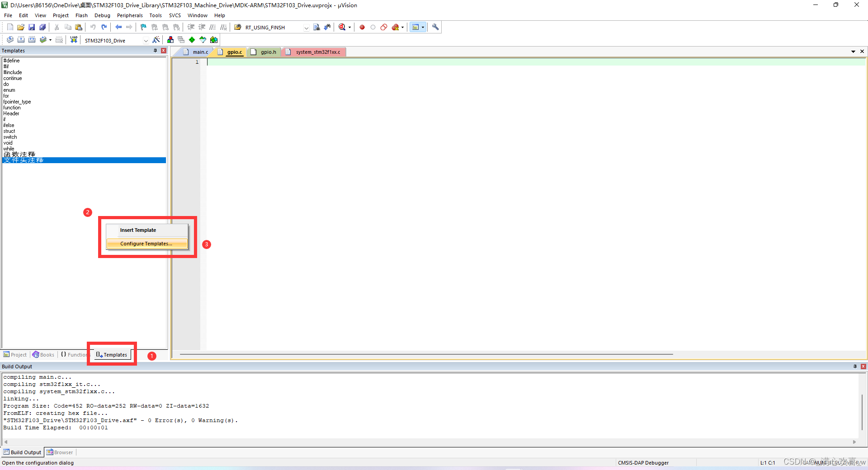Click the Translate (compile) file icon
Viewport: 868px width, 470px height.
[x=10, y=40]
